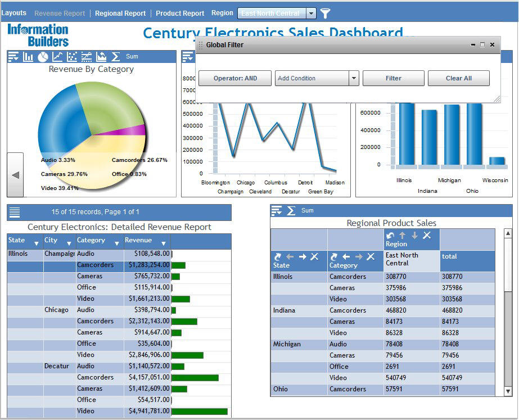Move the State field right
The height and width of the screenshot is (420, 519).
(302, 256)
